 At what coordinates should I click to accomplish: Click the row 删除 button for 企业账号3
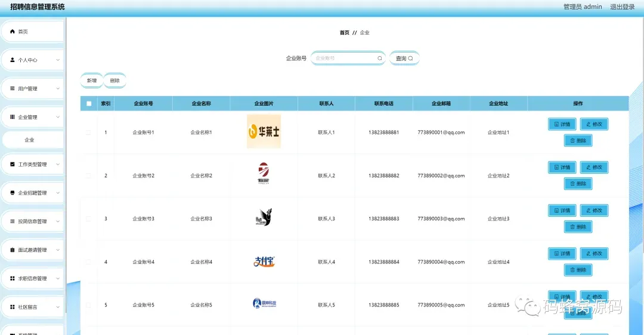point(578,227)
